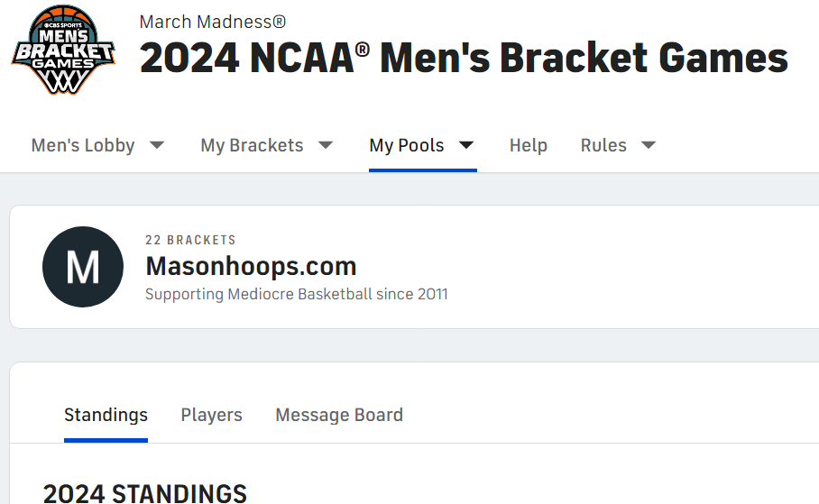The image size is (819, 504).
Task: Click the round M pool avatar
Action: (x=83, y=267)
